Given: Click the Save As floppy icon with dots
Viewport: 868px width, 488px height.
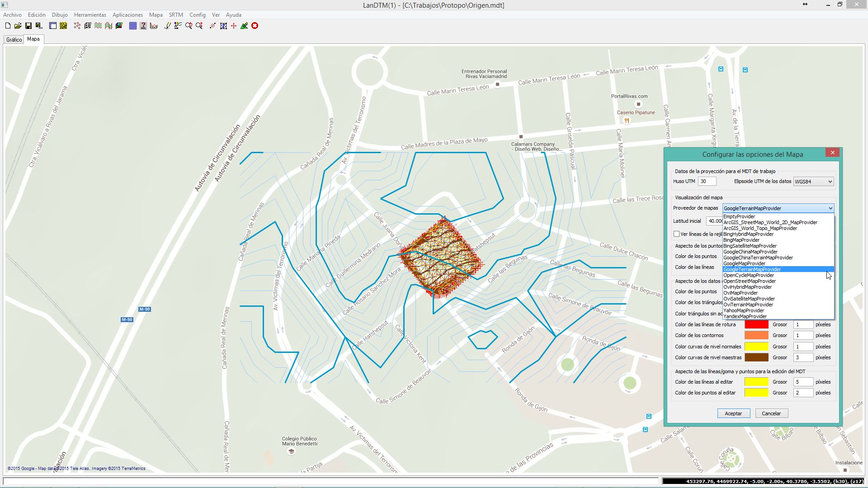Looking at the screenshot, I should point(39,26).
